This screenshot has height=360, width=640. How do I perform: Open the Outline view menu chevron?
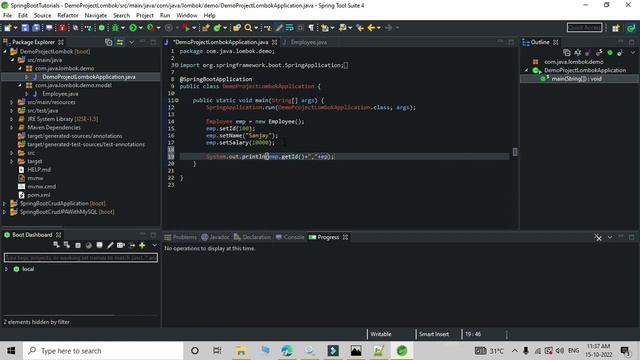click(633, 53)
